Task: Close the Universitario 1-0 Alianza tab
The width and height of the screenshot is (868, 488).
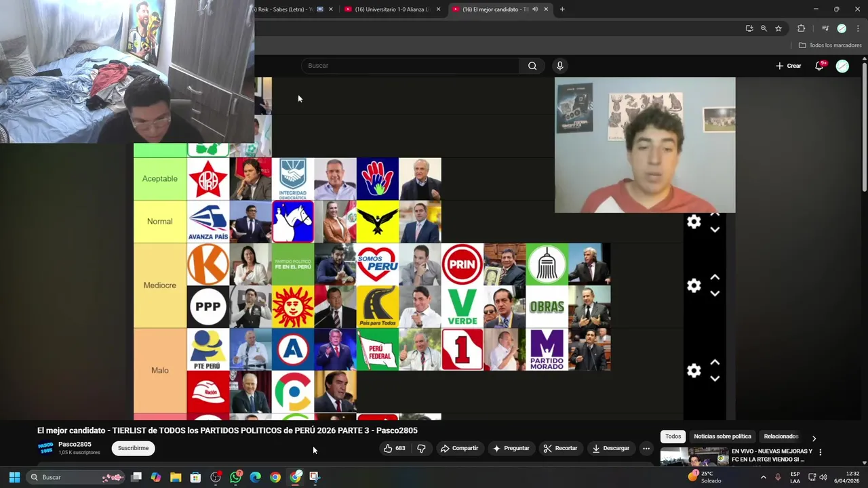Action: pos(438,9)
